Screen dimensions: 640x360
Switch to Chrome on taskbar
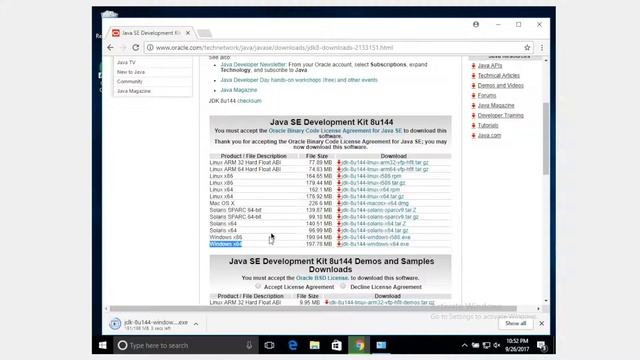(359, 345)
